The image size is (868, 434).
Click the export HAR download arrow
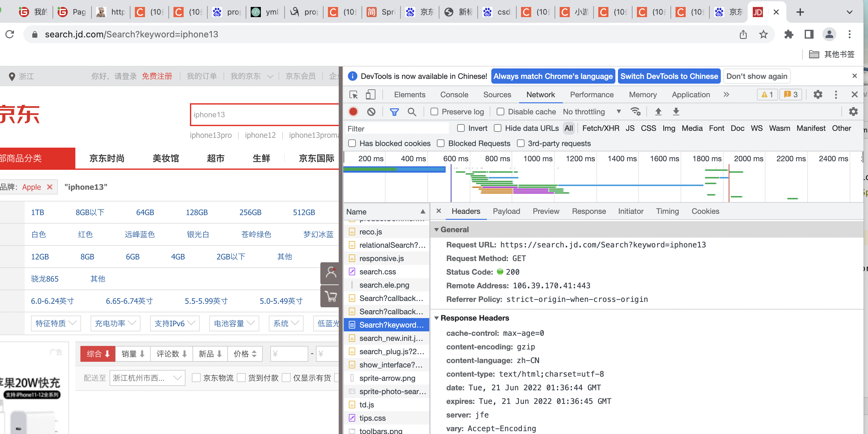(676, 112)
